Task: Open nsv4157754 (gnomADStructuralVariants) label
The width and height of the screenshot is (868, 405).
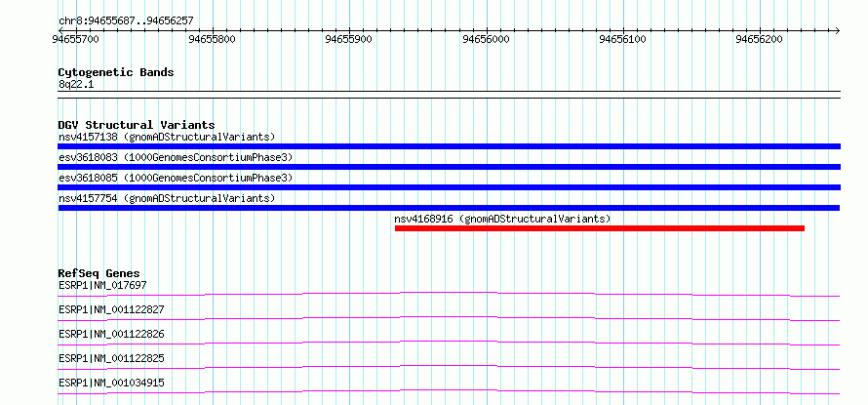Action: (167, 198)
